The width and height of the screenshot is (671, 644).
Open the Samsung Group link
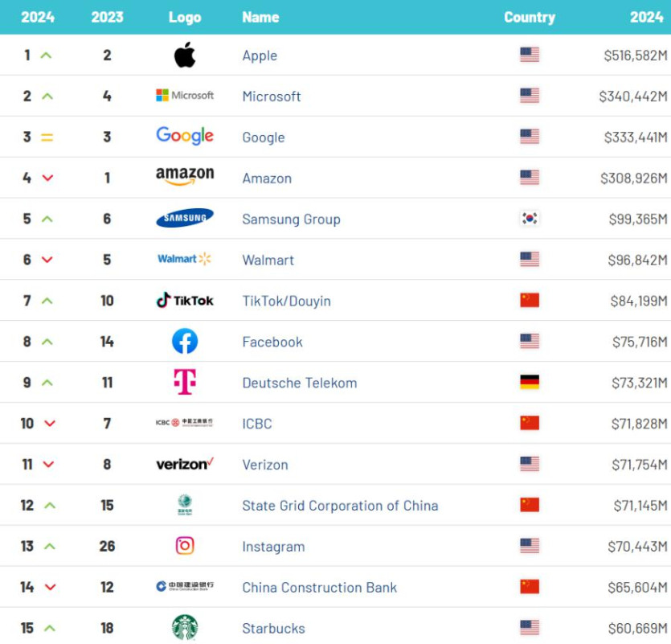point(292,219)
